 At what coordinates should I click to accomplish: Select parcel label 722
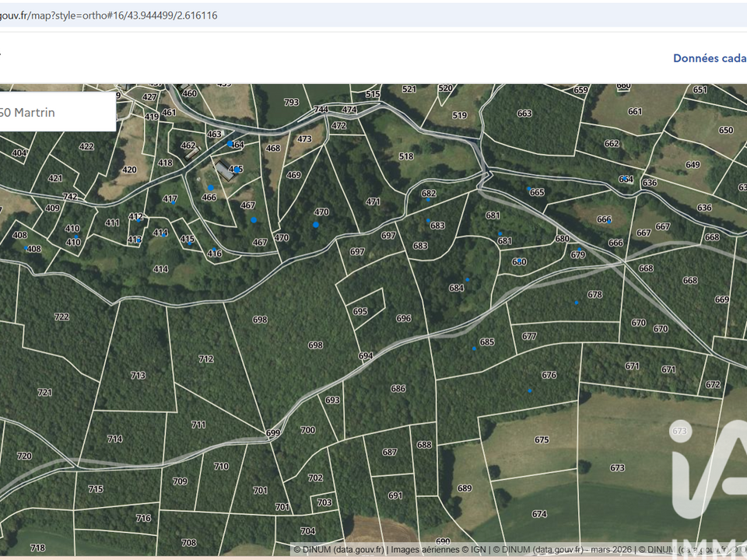[x=61, y=317]
